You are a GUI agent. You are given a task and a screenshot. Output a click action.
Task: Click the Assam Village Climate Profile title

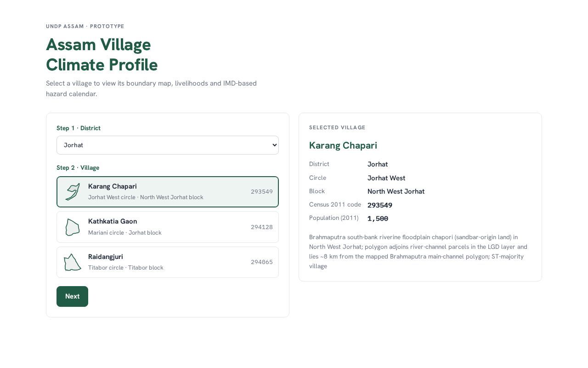click(102, 55)
